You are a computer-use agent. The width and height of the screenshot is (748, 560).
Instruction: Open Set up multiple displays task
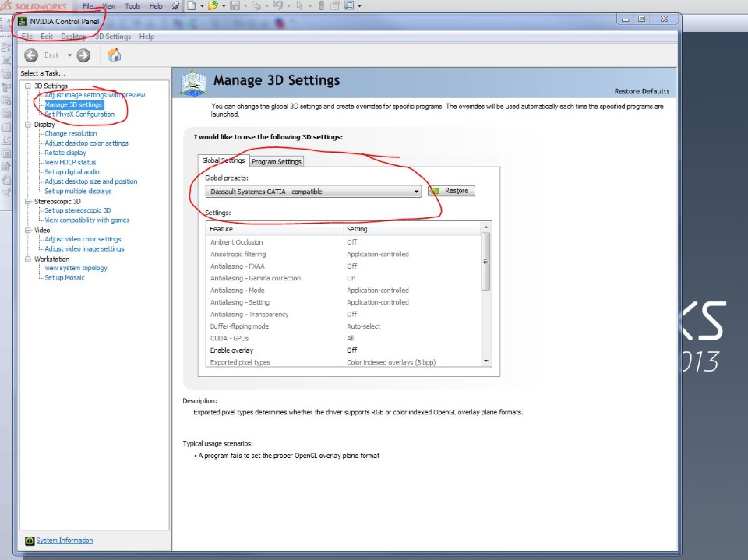click(78, 191)
